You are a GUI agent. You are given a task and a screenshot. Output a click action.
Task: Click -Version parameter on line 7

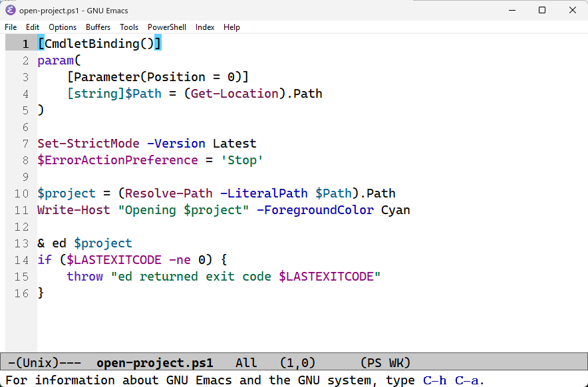click(x=176, y=144)
